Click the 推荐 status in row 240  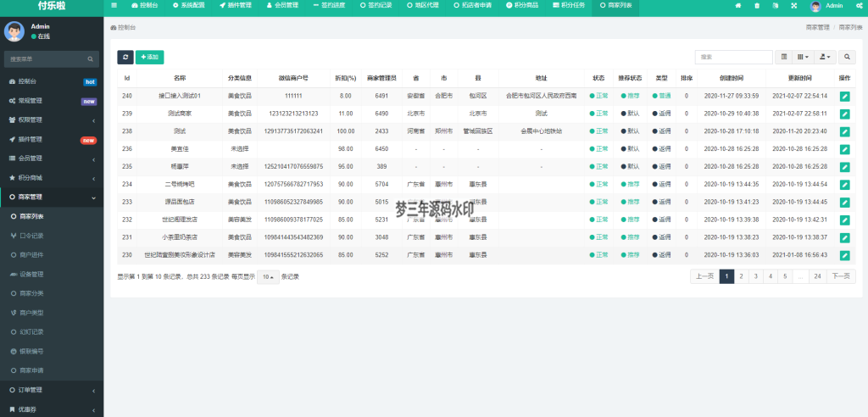tap(631, 97)
